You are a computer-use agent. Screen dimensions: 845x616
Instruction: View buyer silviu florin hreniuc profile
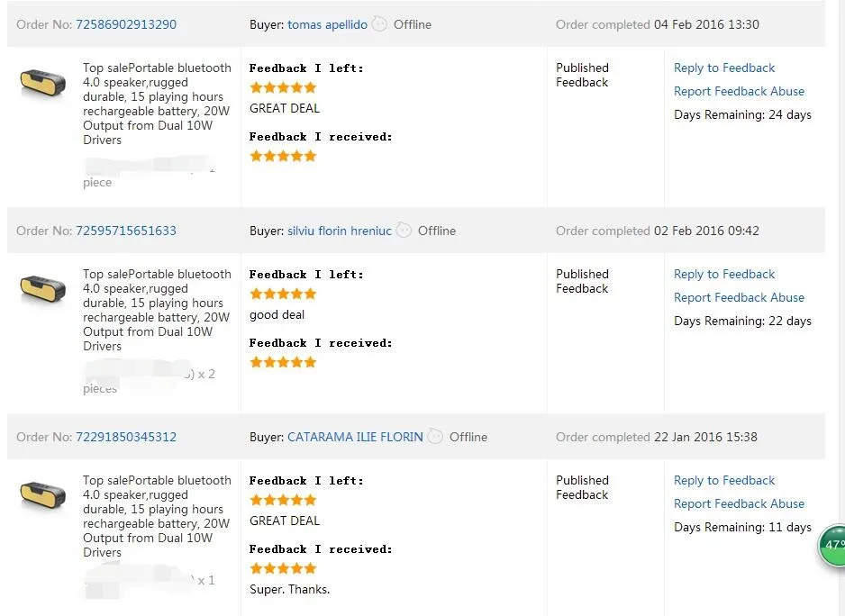pos(340,231)
